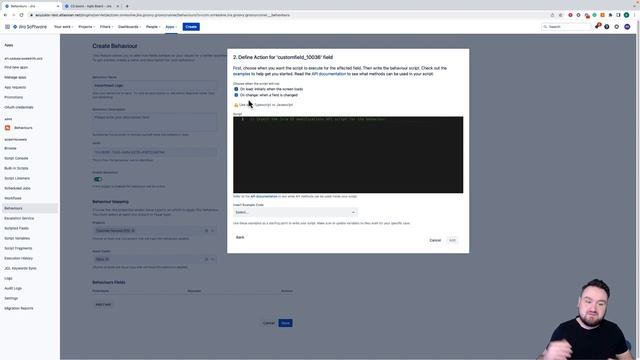The height and width of the screenshot is (360, 640).
Task: Bookmark this page with the star icon
Action: point(561,15)
